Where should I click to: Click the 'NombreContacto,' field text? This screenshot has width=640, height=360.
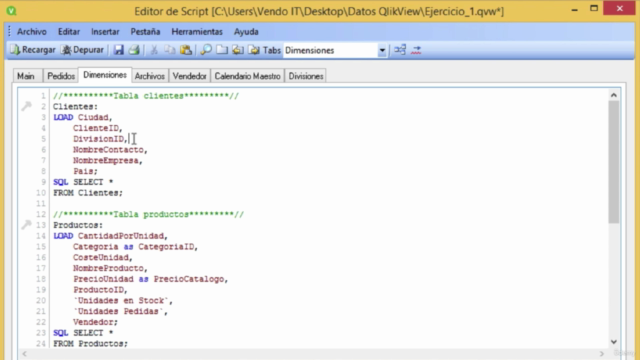(110, 150)
